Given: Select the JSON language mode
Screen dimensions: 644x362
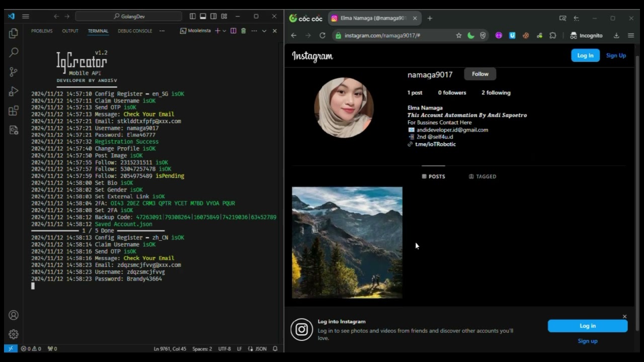Looking at the screenshot, I should point(258,348).
